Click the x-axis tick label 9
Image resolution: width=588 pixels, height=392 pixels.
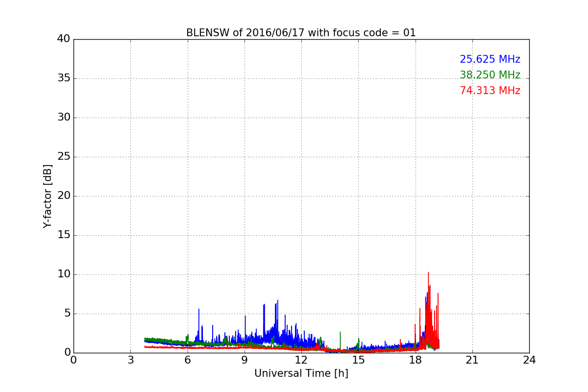(x=245, y=360)
